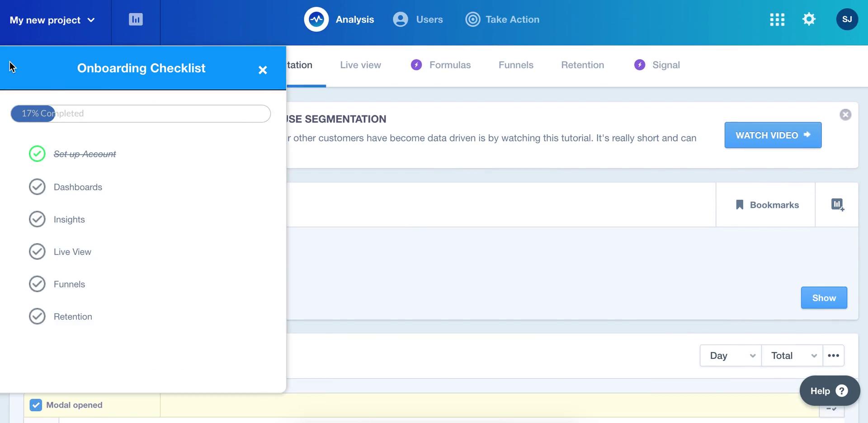Click the Help question mark icon

point(841,391)
